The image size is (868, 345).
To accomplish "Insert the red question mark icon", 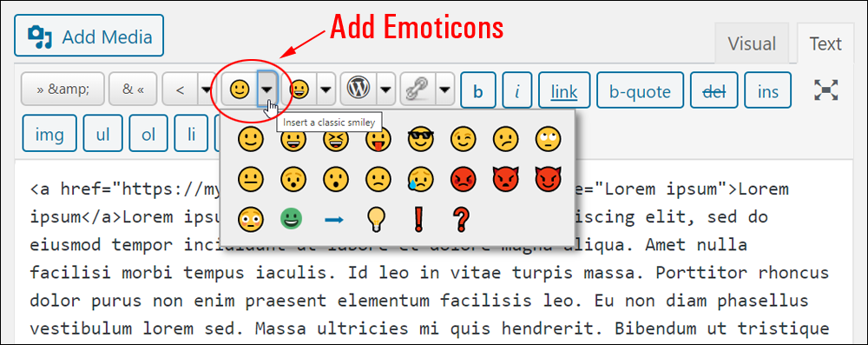I will click(460, 220).
